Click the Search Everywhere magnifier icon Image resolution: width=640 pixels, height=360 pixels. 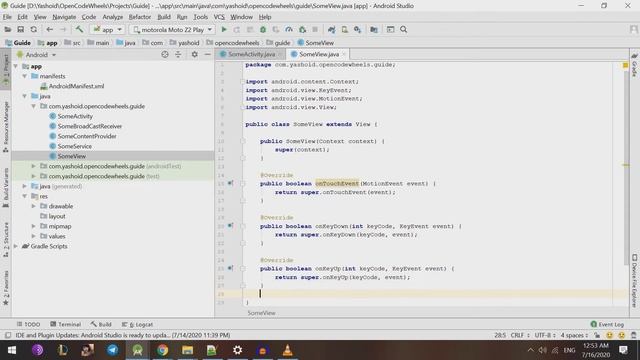coord(403,29)
